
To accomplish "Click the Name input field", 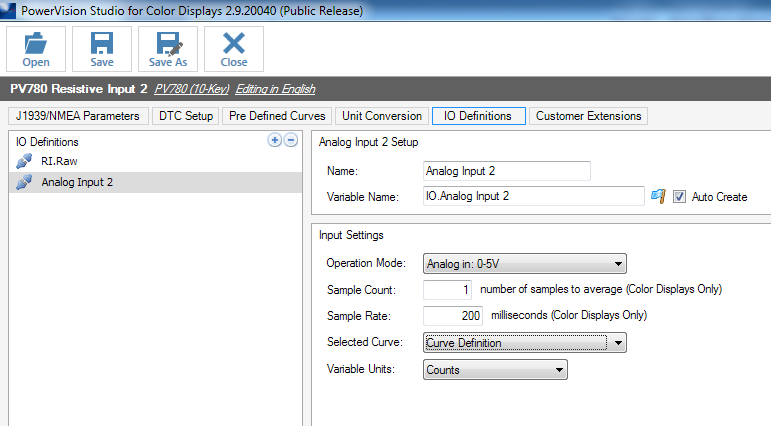I will [x=506, y=171].
